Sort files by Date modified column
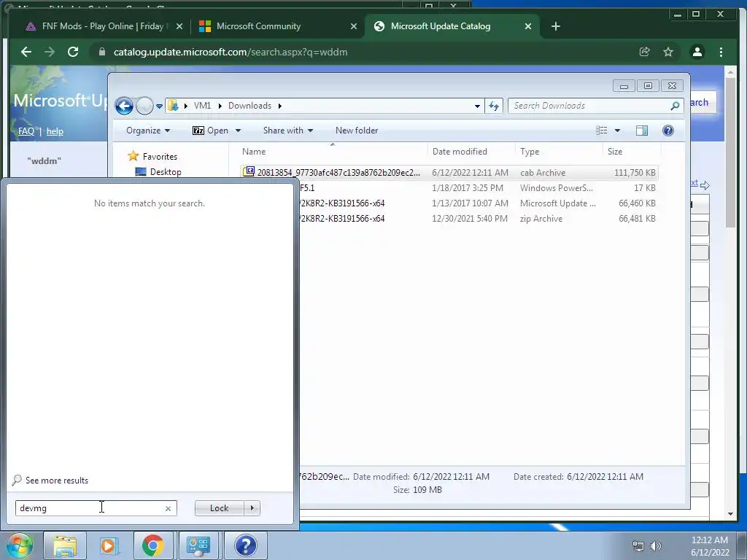The image size is (747, 560). (x=471, y=152)
